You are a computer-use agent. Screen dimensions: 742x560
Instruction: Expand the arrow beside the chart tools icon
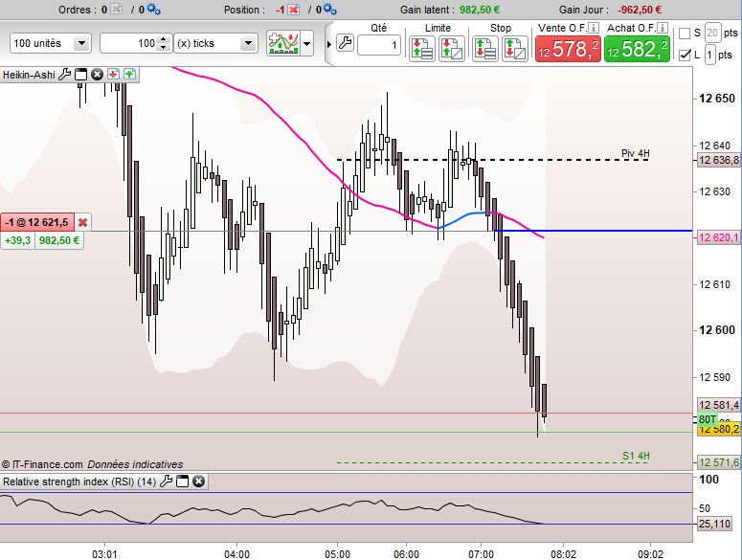point(307,43)
